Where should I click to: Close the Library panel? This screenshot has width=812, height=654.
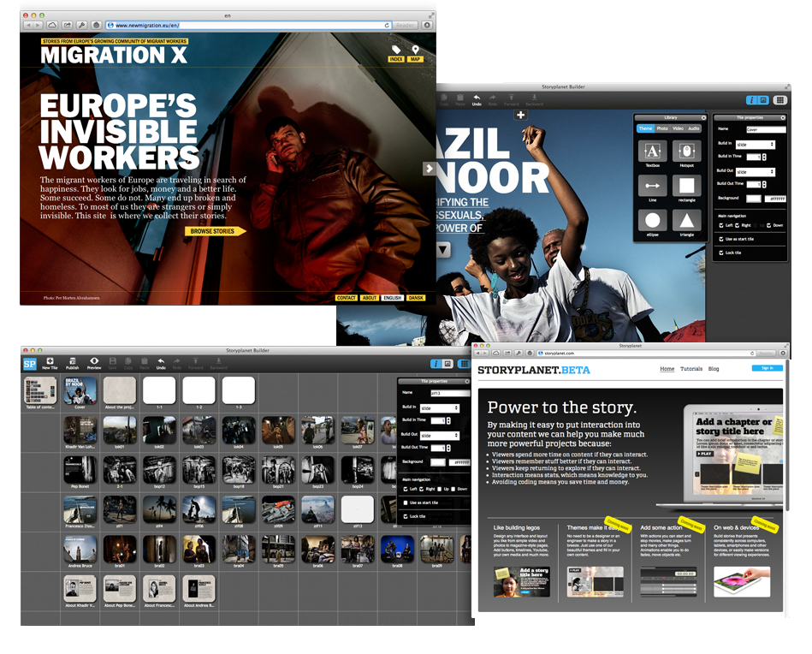[703, 117]
